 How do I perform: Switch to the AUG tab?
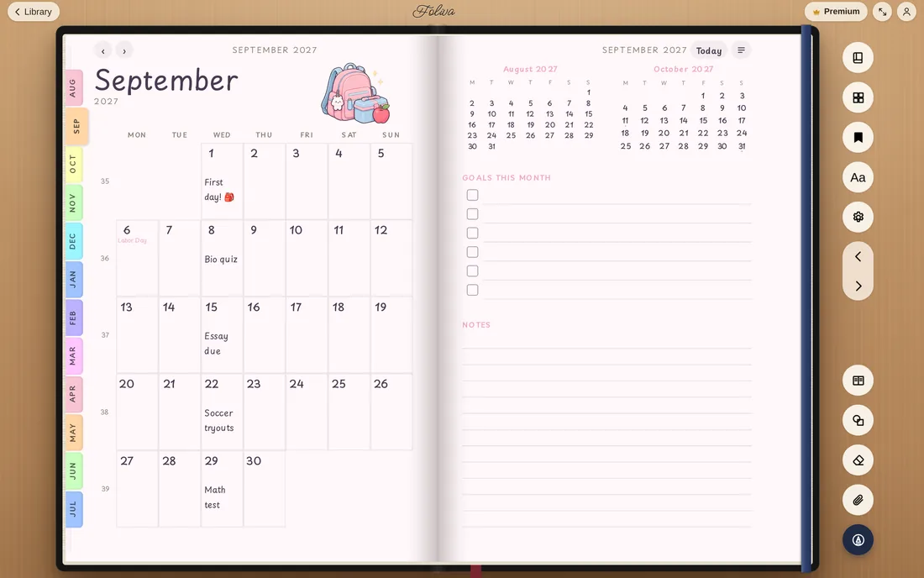73,87
